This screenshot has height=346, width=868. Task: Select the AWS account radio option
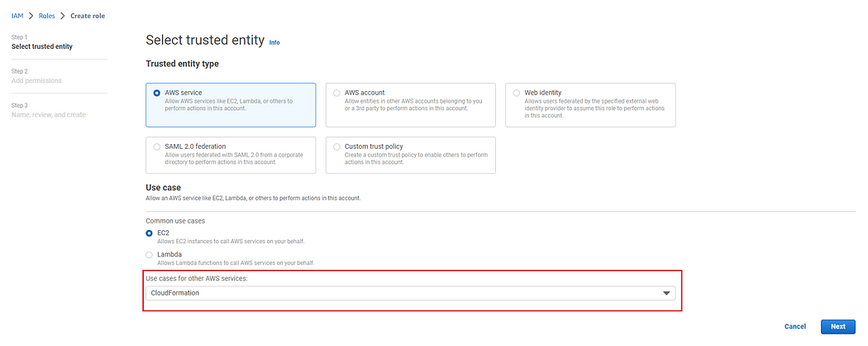coord(336,94)
